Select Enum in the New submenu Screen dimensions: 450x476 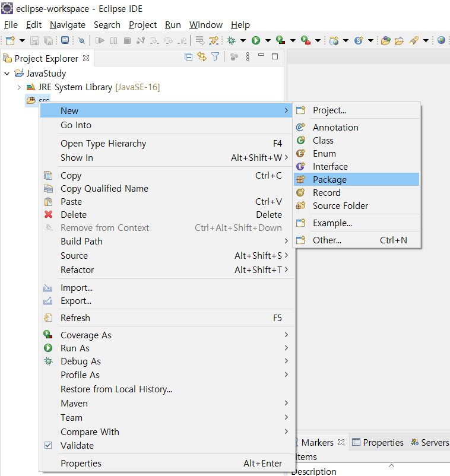point(356,153)
